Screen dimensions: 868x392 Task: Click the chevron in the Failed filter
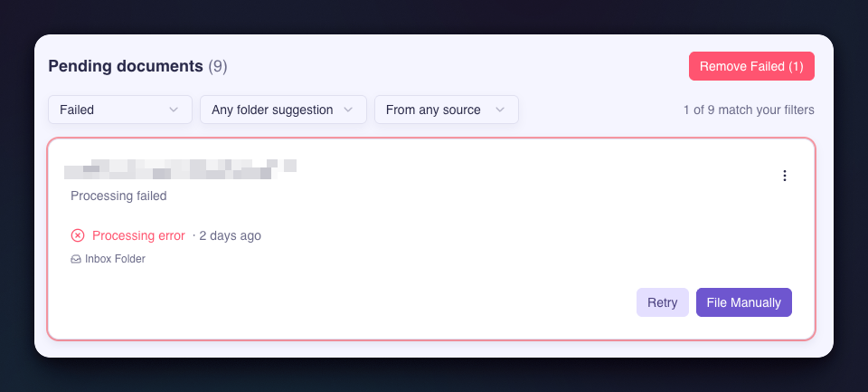(x=174, y=110)
